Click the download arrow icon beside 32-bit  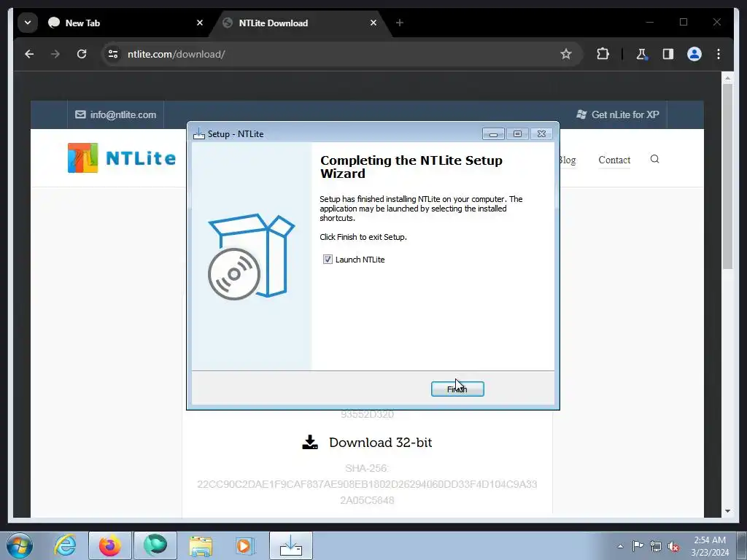click(310, 443)
